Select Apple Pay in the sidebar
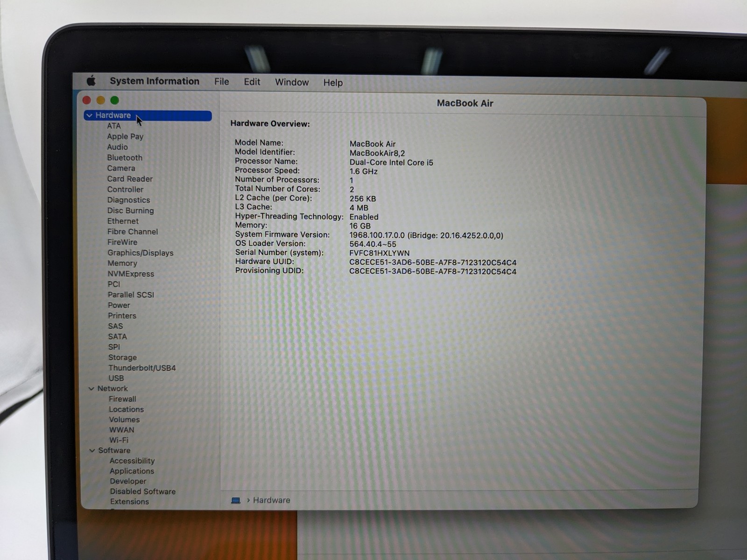The height and width of the screenshot is (560, 747). (x=125, y=137)
